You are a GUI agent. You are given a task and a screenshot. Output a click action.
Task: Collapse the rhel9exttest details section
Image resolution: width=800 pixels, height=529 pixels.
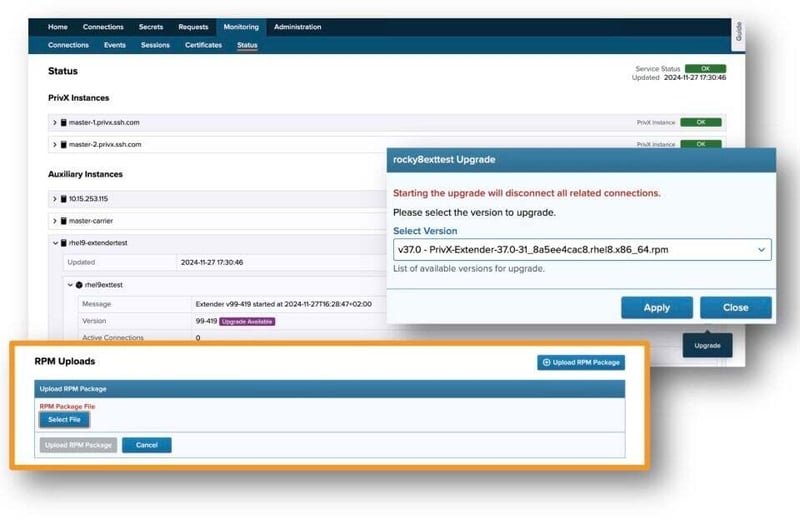tap(68, 284)
